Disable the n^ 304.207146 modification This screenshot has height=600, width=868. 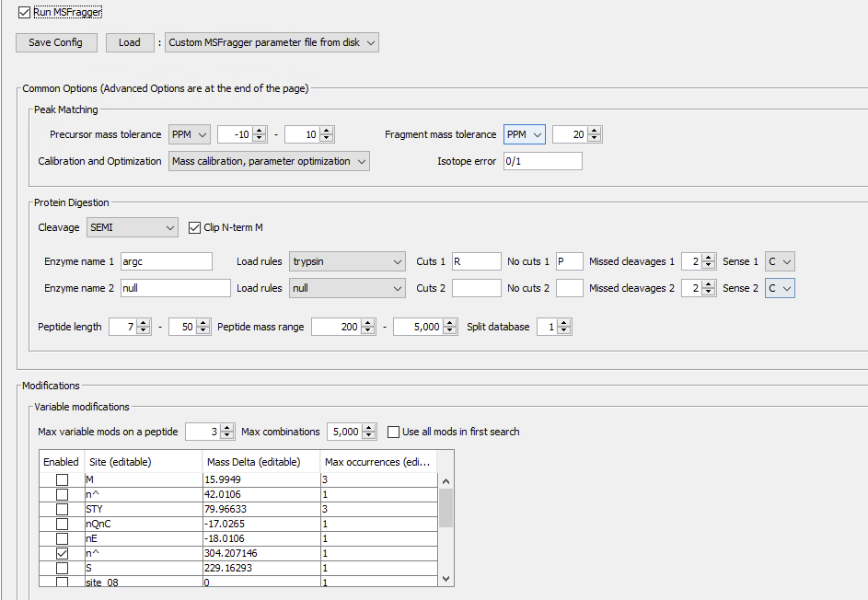coord(61,552)
